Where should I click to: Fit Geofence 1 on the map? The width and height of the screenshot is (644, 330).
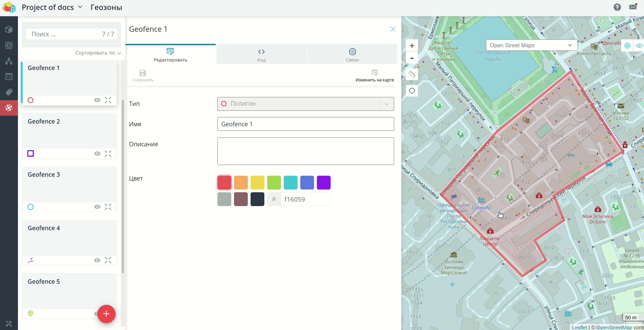pyautogui.click(x=108, y=100)
